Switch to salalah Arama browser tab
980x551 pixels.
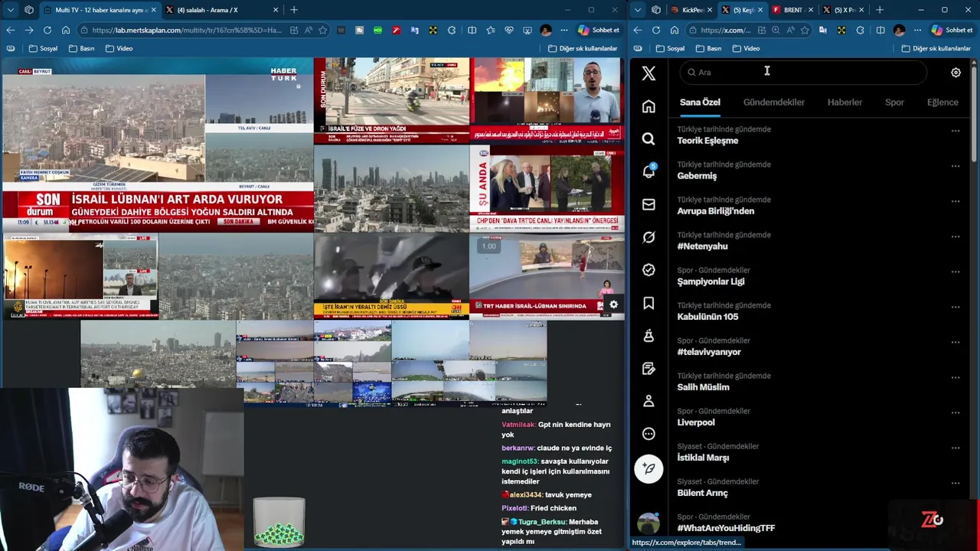click(x=221, y=10)
